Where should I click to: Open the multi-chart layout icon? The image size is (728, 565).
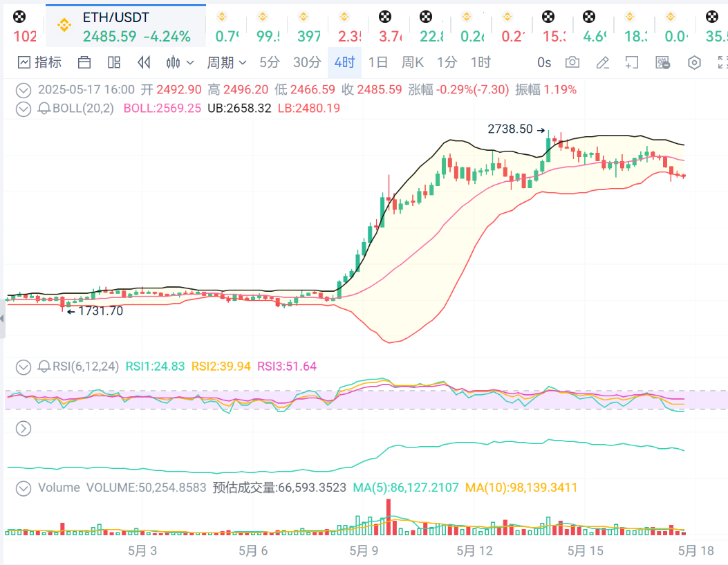[114, 62]
